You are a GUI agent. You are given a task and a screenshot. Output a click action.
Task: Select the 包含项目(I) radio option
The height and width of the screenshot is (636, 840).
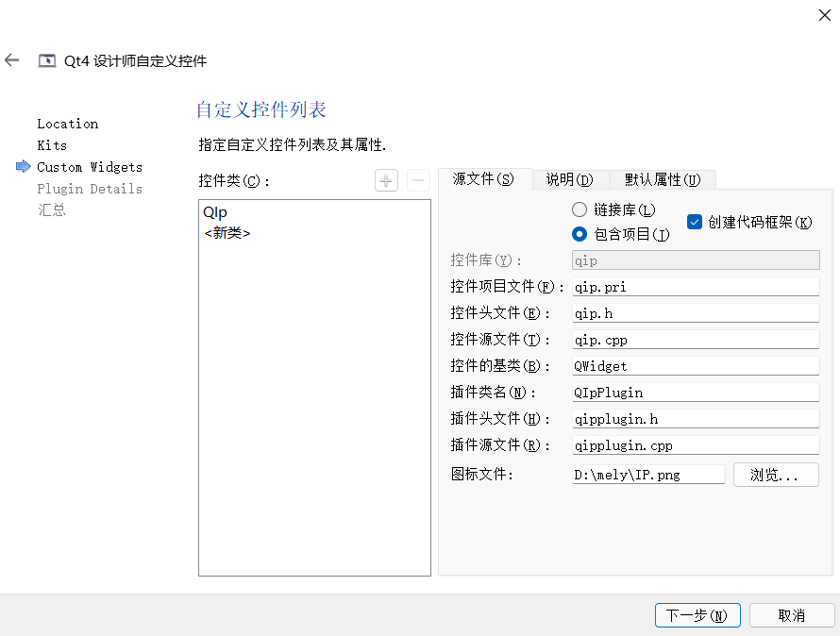pyautogui.click(x=620, y=234)
